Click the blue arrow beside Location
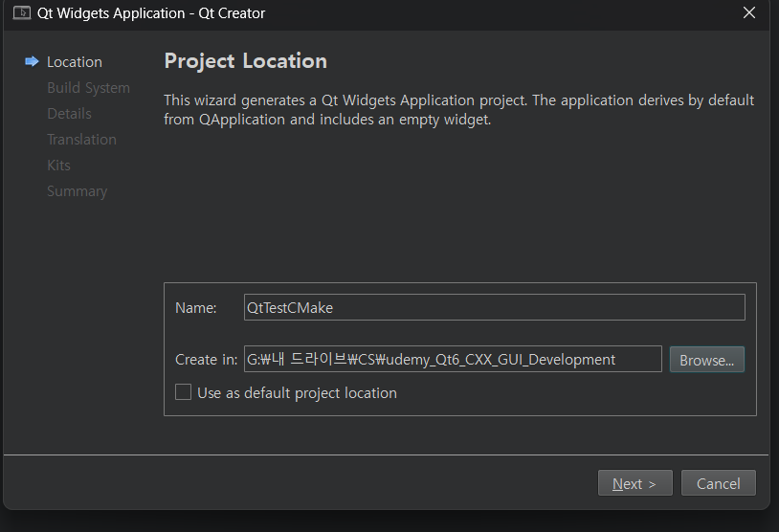 point(32,61)
